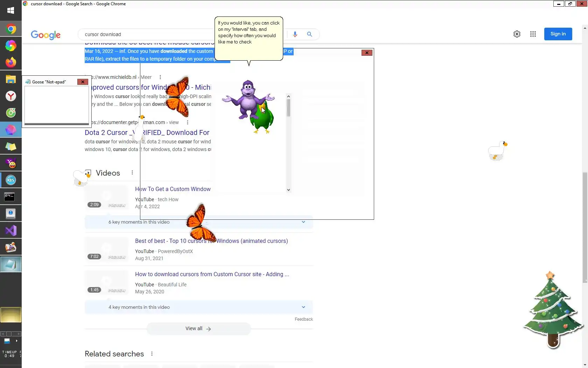Open the command prompt taskbar icon
Image resolution: width=588 pixels, height=368 pixels.
10,197
